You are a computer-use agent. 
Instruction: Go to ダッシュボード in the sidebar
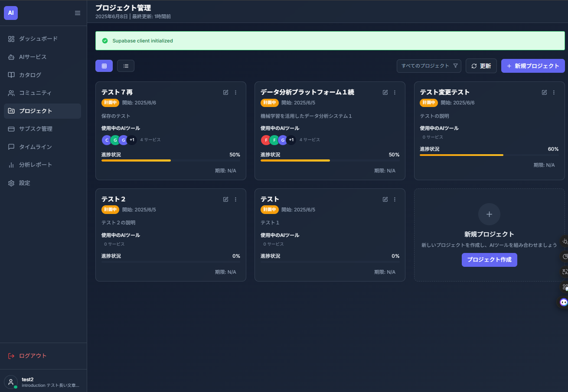(38, 39)
